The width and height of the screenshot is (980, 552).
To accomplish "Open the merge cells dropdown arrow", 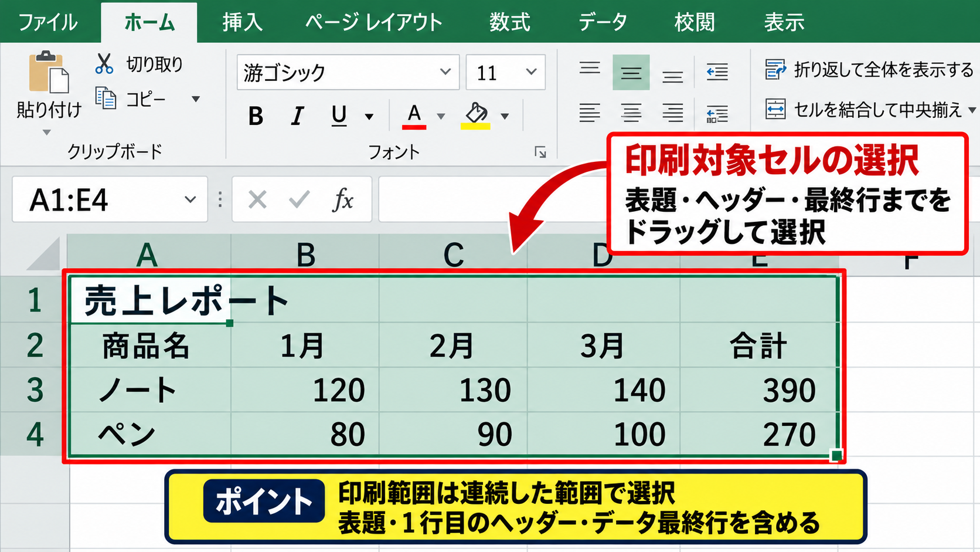I will point(972,110).
